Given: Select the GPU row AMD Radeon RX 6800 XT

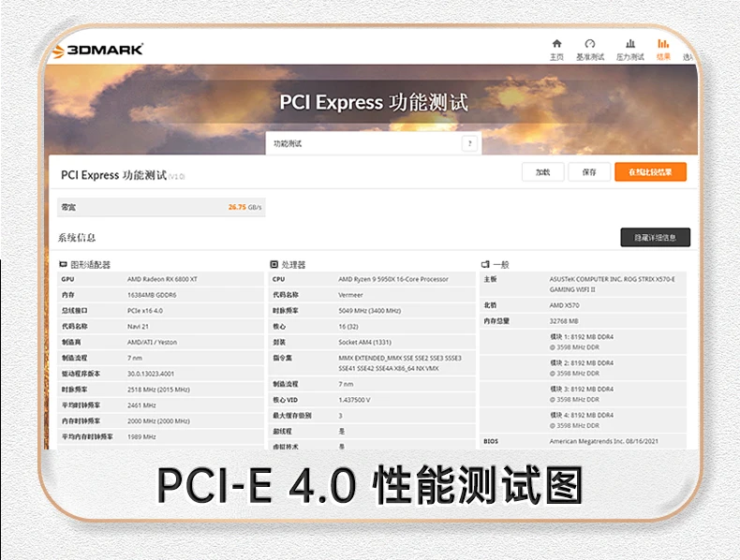Looking at the screenshot, I should [160, 279].
